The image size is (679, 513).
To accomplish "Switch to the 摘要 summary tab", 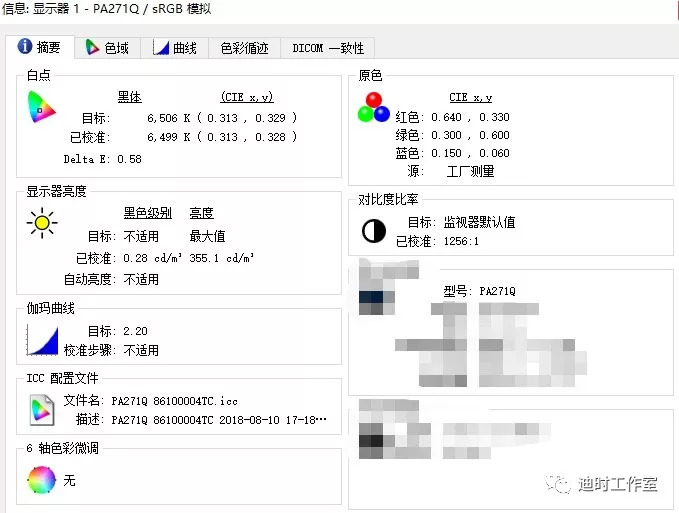I will coord(39,47).
